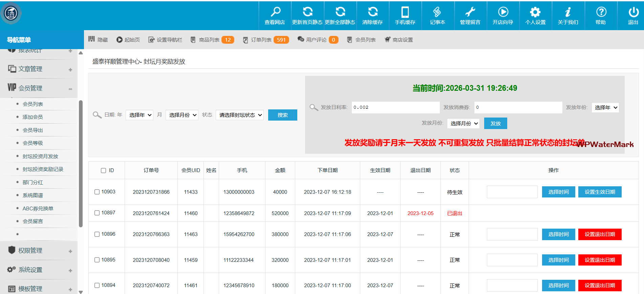Screen dimensions: 644x294
Task: Click the 发放 button
Action: click(495, 124)
